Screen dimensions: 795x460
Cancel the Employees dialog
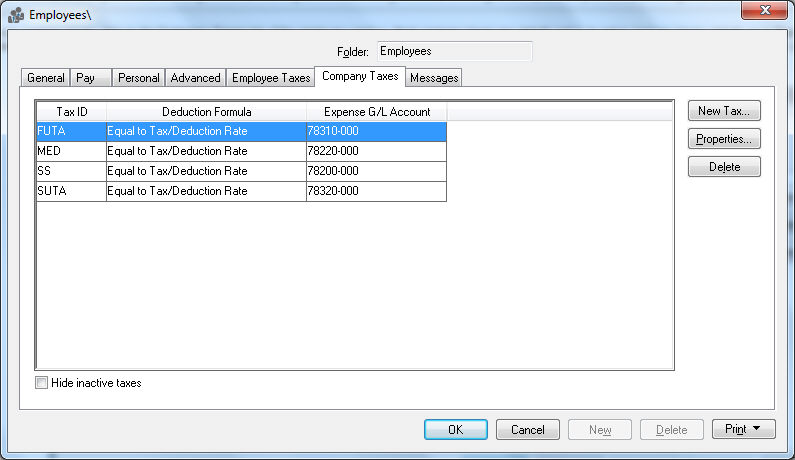528,430
